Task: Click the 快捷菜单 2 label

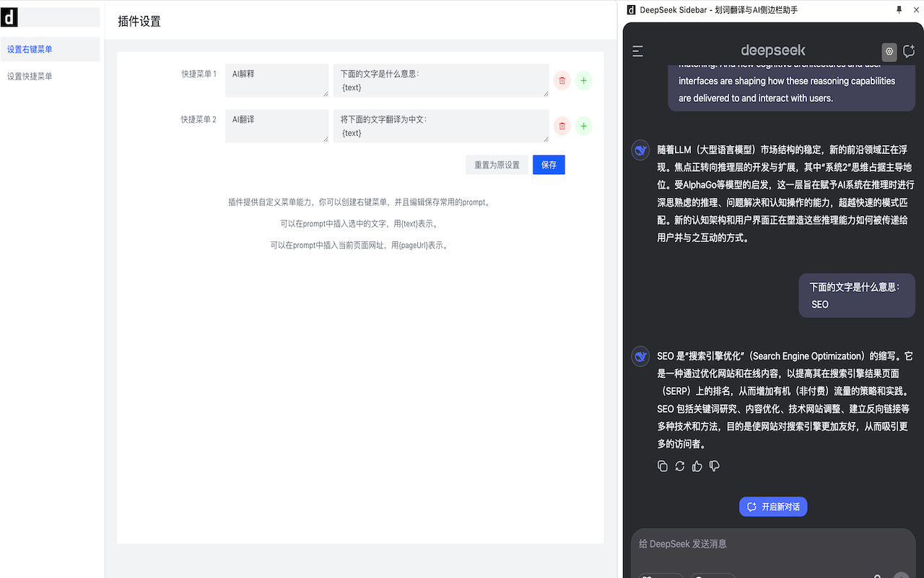Action: pos(199,119)
